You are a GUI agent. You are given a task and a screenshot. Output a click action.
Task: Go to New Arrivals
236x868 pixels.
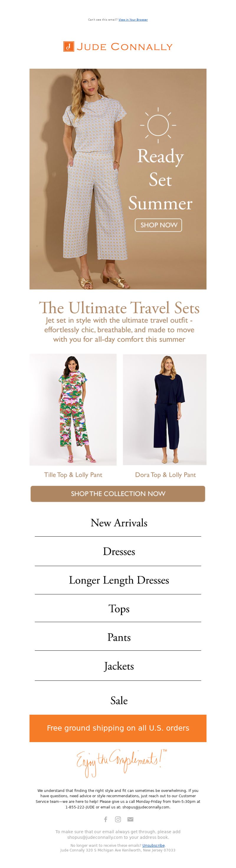[x=119, y=523]
